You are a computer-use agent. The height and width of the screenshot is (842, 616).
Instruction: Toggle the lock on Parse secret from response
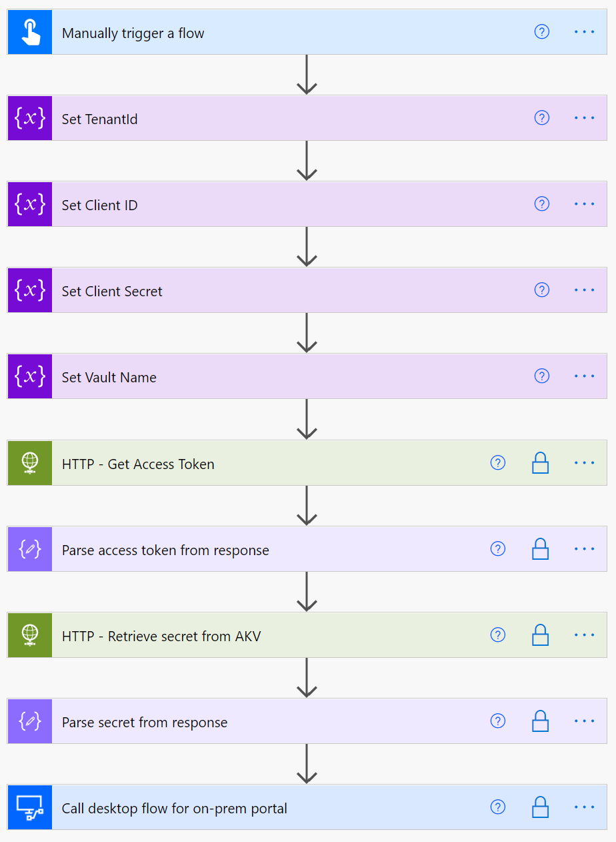pos(540,721)
